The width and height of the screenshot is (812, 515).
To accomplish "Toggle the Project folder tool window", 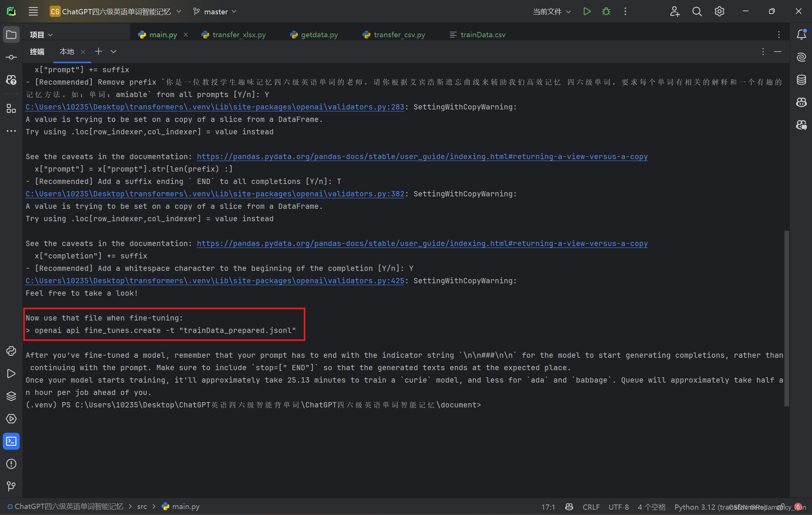I will coord(11,35).
